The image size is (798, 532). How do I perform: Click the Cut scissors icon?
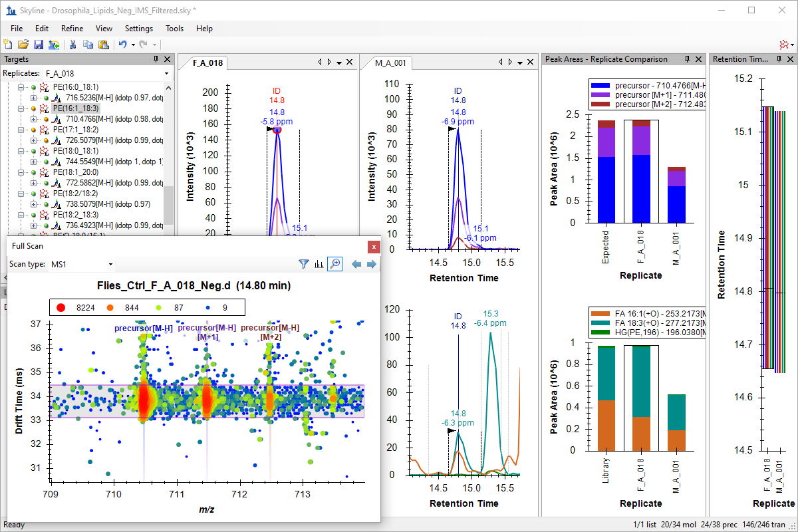72,44
